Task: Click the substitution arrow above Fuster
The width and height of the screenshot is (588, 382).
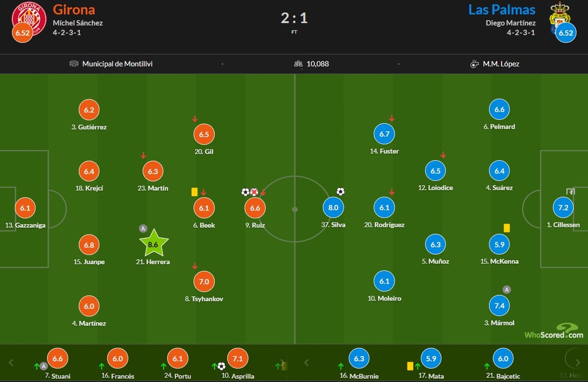Action: (x=392, y=118)
